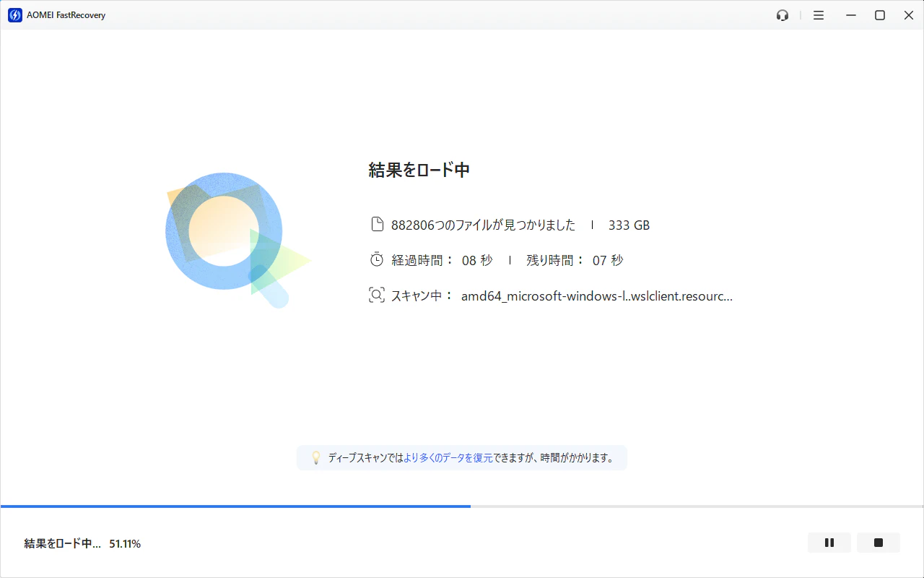Click the lightbulb tip icon
This screenshot has width=924, height=578.
click(315, 458)
